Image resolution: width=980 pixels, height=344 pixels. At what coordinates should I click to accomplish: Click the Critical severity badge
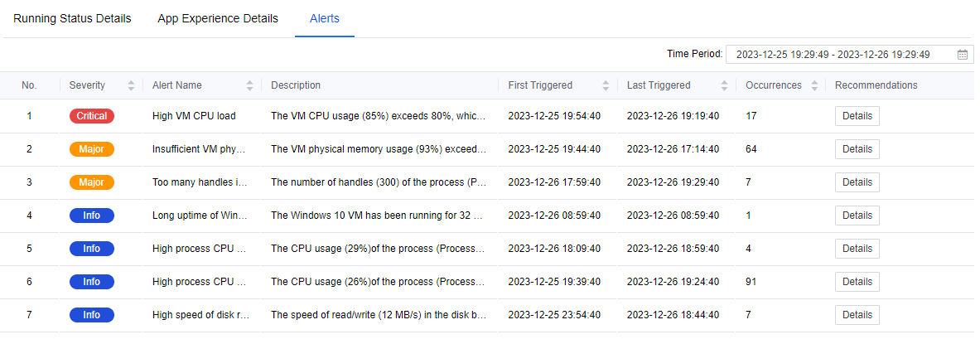(92, 116)
